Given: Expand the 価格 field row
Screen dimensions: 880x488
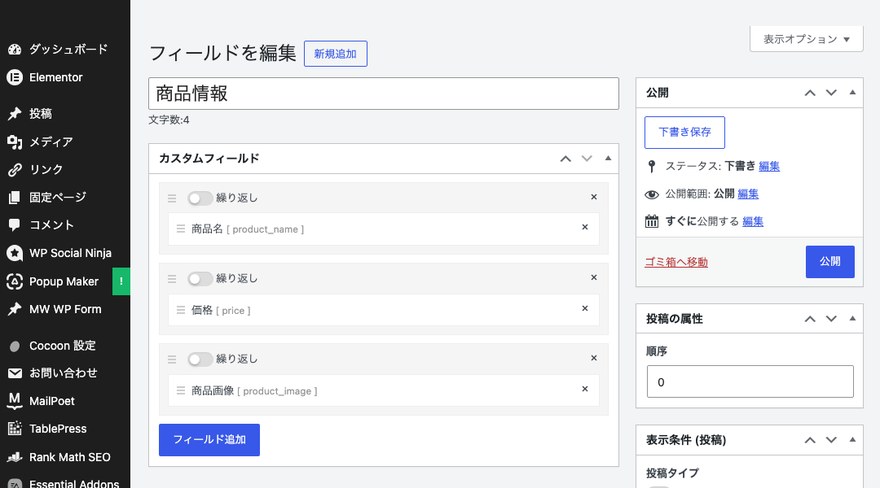Looking at the screenshot, I should [x=383, y=310].
